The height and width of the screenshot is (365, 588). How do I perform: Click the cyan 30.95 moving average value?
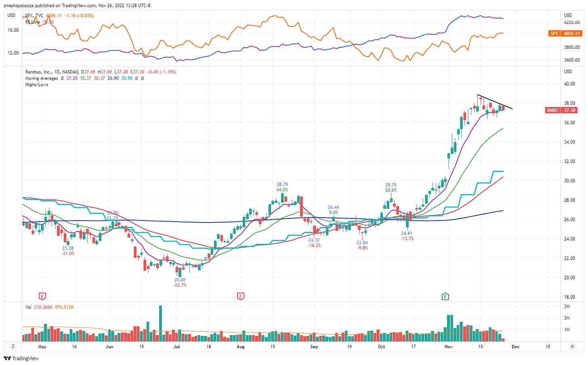click(x=127, y=78)
